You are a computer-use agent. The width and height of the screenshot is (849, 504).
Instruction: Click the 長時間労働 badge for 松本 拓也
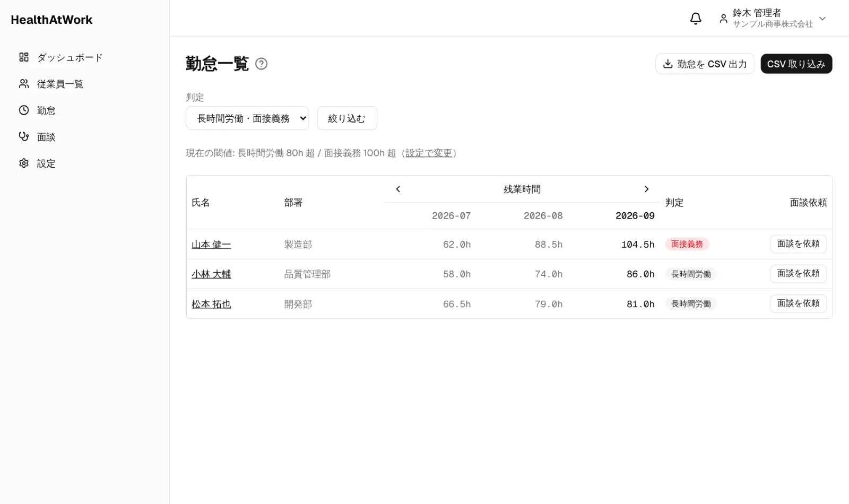pyautogui.click(x=691, y=303)
